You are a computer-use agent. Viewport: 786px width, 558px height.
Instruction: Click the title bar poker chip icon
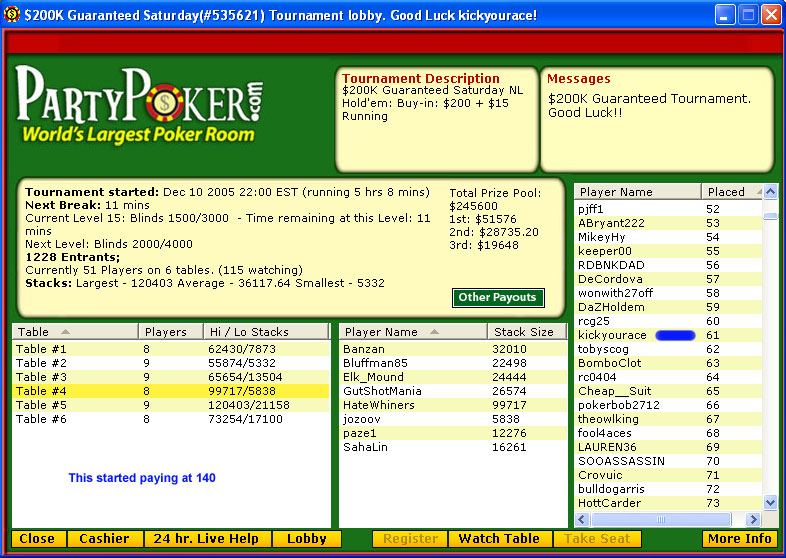click(12, 15)
